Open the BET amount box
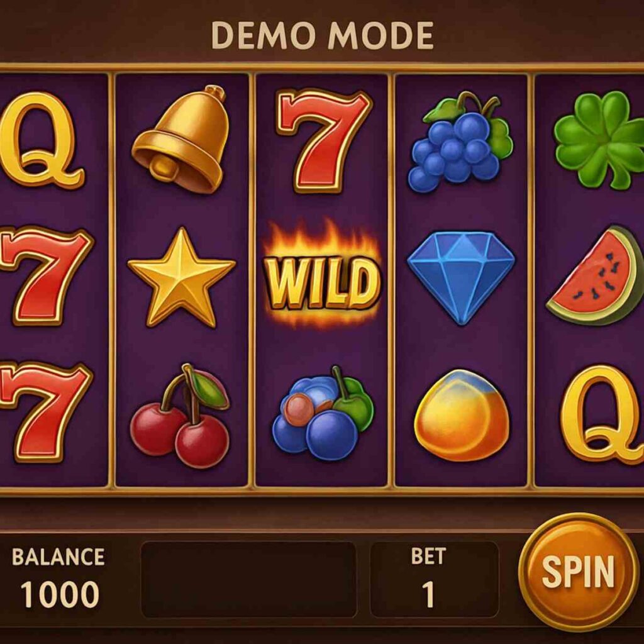The height and width of the screenshot is (644, 644). coord(435,579)
